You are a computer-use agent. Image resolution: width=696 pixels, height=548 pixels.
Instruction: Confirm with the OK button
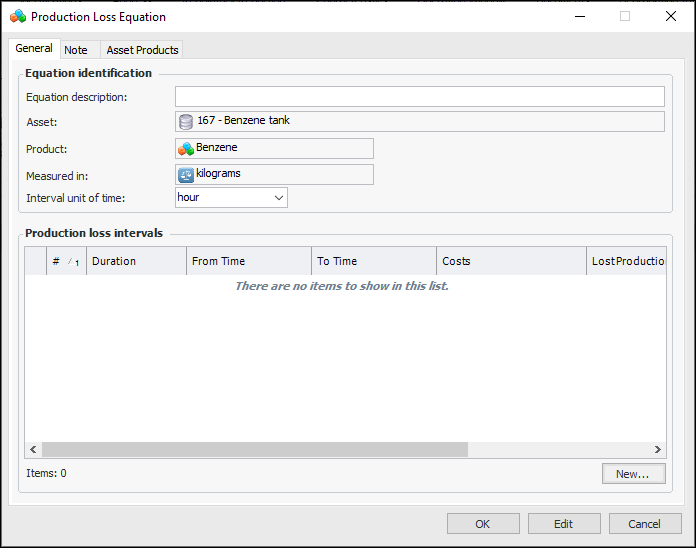pos(483,524)
